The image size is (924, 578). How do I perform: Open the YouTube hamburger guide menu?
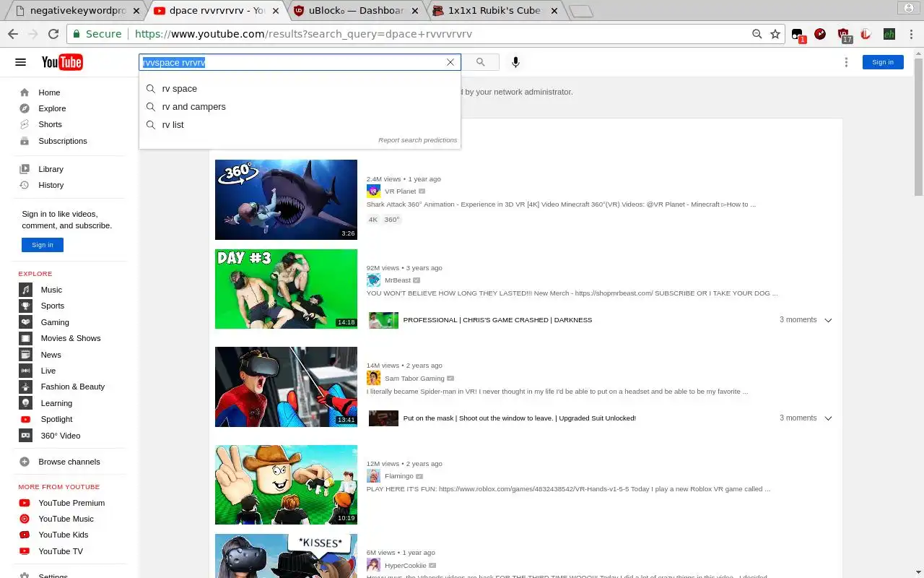click(20, 62)
